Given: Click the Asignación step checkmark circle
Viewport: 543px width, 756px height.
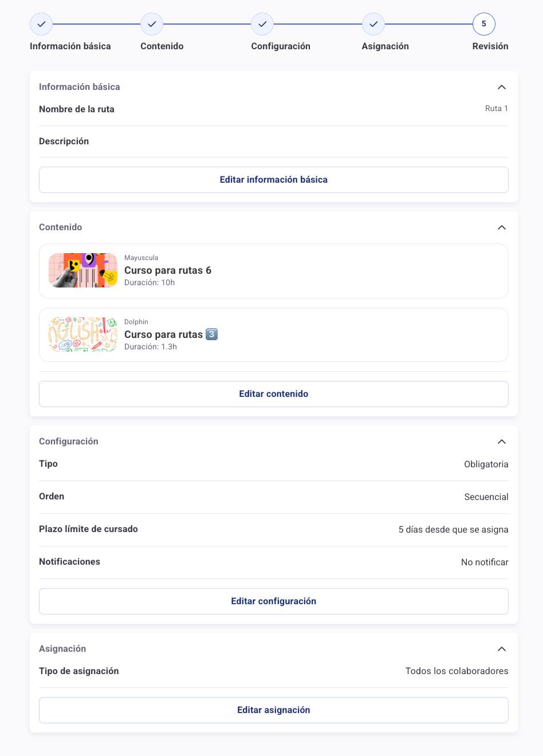Looking at the screenshot, I should pyautogui.click(x=373, y=24).
